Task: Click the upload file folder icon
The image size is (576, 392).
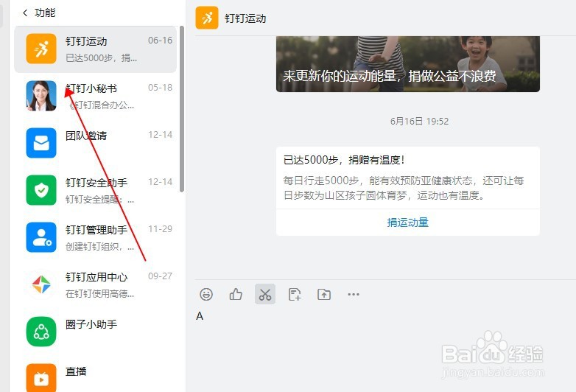Action: (x=324, y=294)
